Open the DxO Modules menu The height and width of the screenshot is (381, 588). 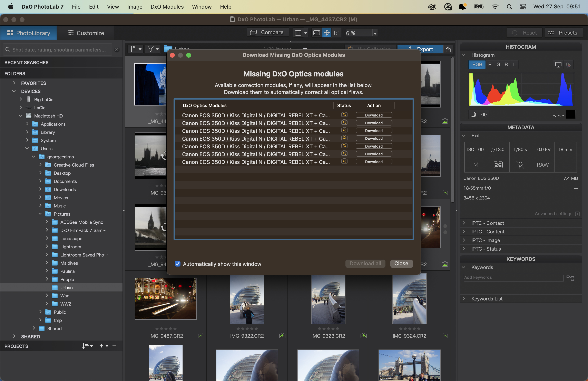167,7
